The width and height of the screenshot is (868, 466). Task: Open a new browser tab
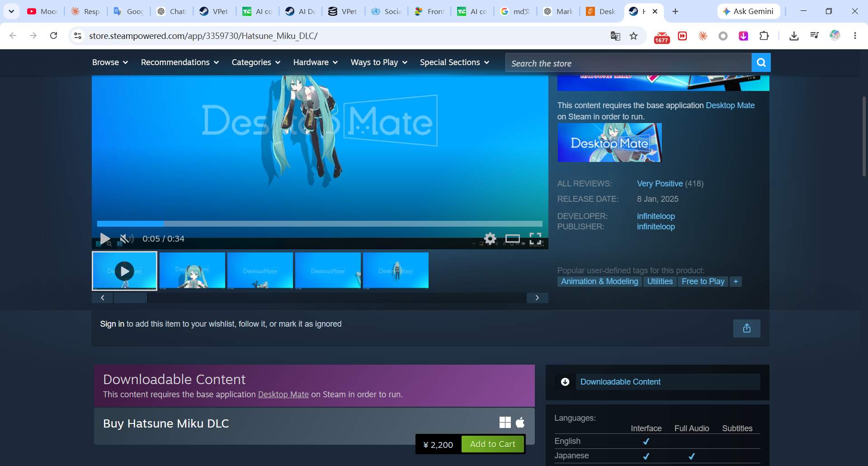(675, 11)
